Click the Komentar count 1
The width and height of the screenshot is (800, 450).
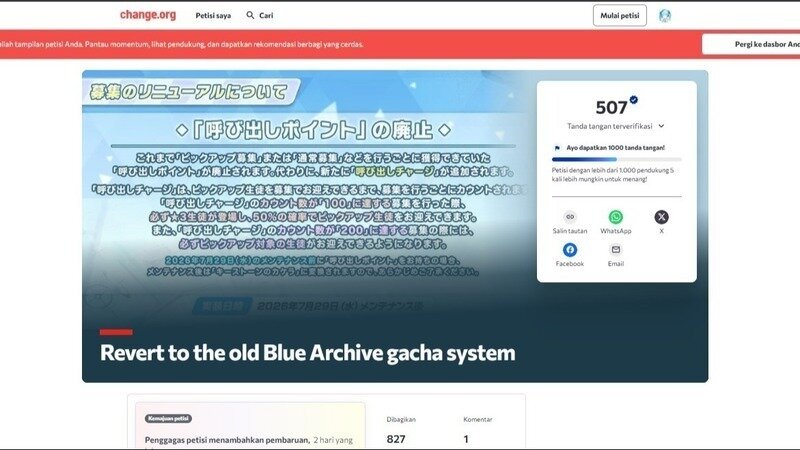(466, 439)
